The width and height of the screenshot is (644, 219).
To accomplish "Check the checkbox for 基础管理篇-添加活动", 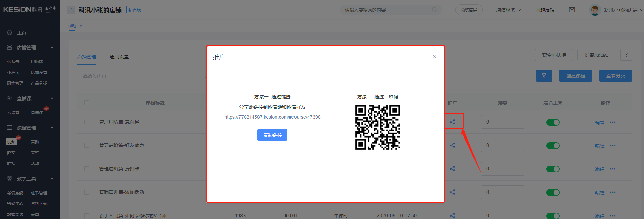I will [x=87, y=192].
